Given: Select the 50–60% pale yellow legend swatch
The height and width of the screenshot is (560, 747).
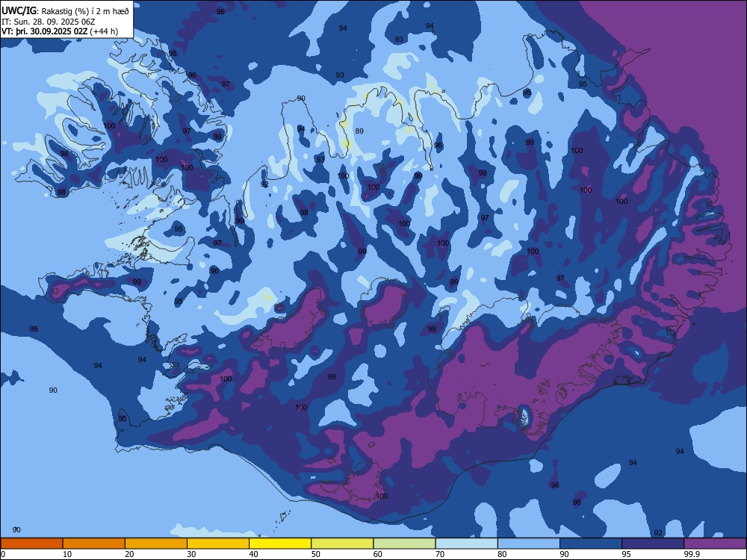Looking at the screenshot, I should (343, 544).
